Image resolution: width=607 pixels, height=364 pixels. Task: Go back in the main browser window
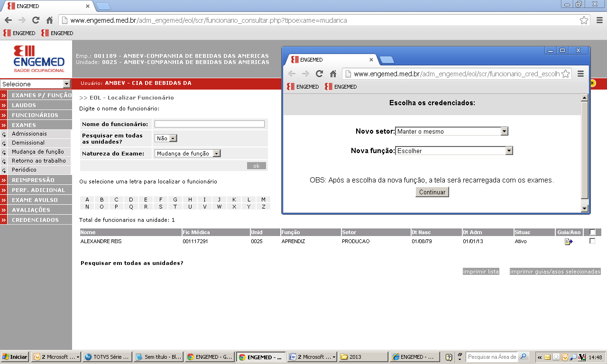(x=8, y=20)
